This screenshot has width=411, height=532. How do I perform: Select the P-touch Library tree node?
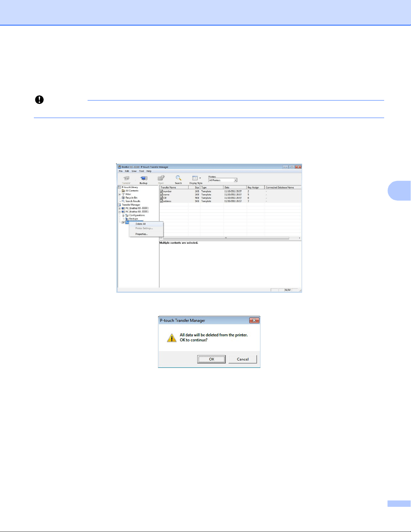tap(130, 187)
